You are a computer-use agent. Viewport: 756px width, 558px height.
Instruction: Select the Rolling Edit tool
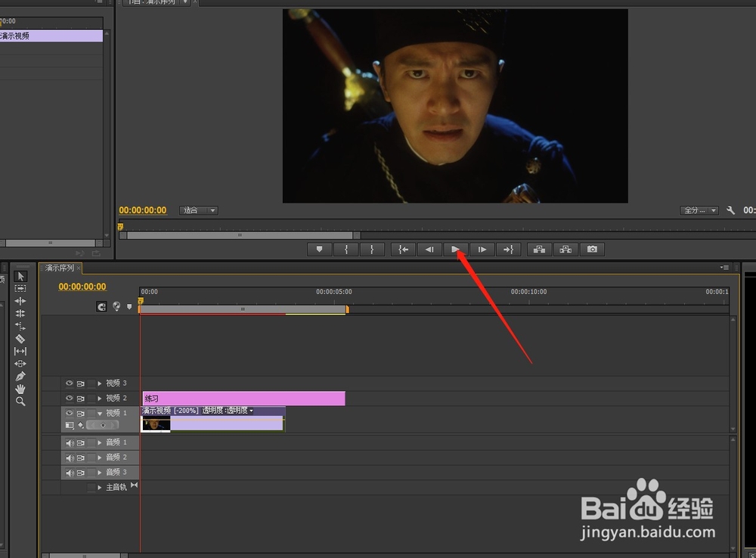click(x=20, y=314)
